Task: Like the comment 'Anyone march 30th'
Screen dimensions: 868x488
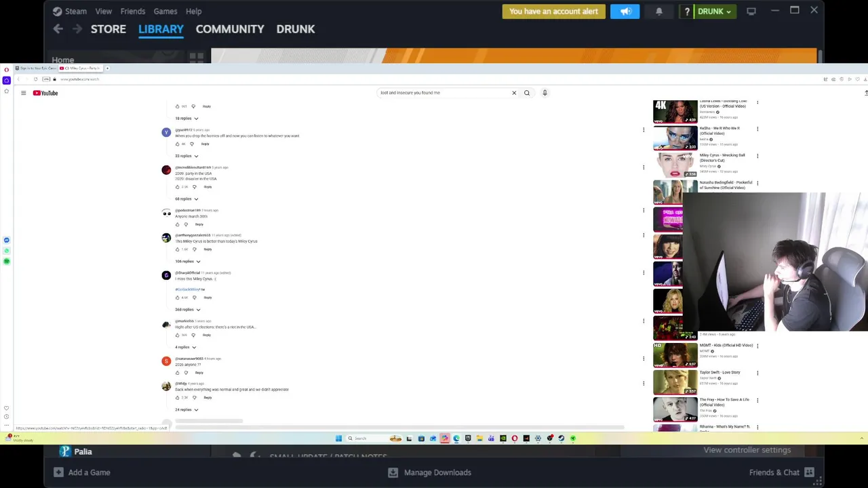Action: click(x=178, y=224)
